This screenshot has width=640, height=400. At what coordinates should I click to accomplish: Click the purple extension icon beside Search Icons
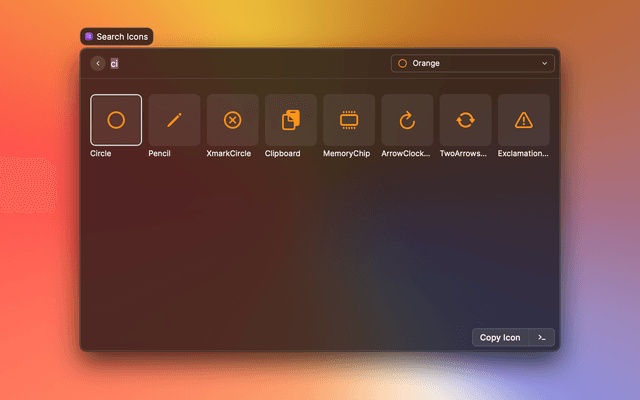click(89, 36)
